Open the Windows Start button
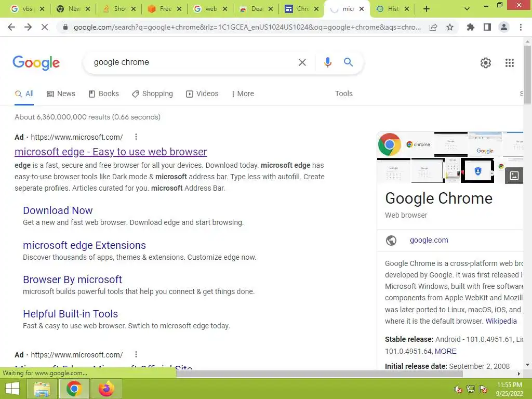 12,389
